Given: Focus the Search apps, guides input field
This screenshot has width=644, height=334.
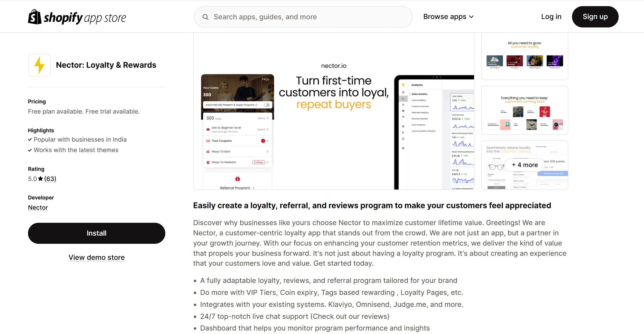Looking at the screenshot, I should (x=309, y=17).
